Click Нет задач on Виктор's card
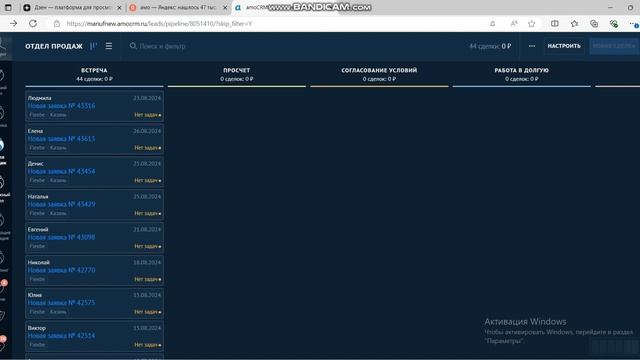Viewport: 640px width, 360px height. (147, 345)
